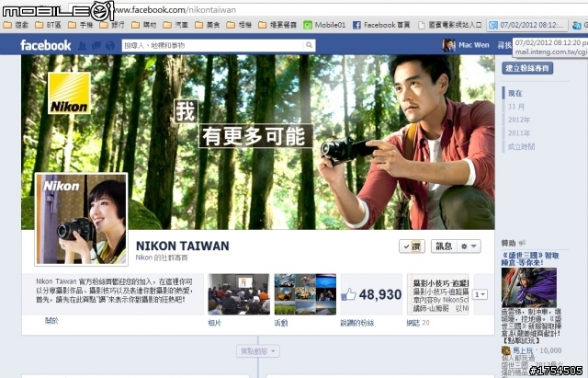Screen dimensions: 588x378
Task: Click the "Nikon 的社群專頁" subtitle
Action: click(x=162, y=258)
